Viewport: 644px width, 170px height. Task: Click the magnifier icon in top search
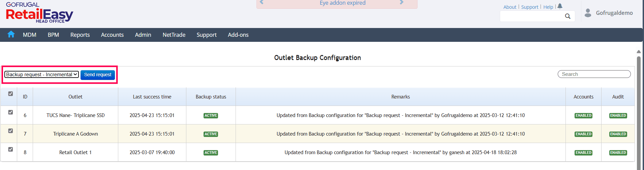click(x=568, y=16)
